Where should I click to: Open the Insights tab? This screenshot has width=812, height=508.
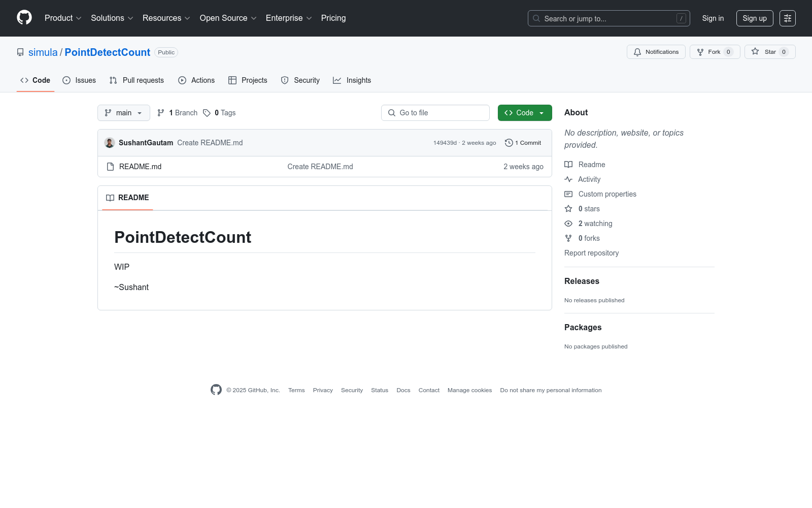(352, 80)
